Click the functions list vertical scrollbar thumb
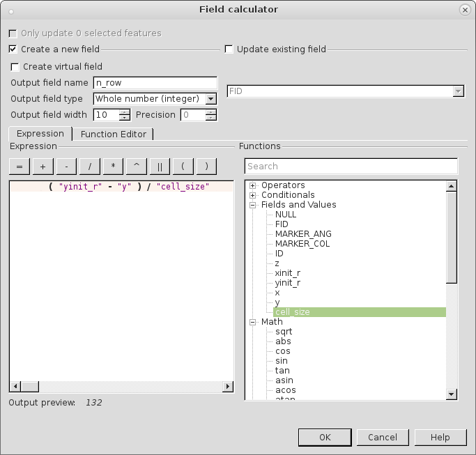The height and width of the screenshot is (455, 476). click(x=452, y=238)
